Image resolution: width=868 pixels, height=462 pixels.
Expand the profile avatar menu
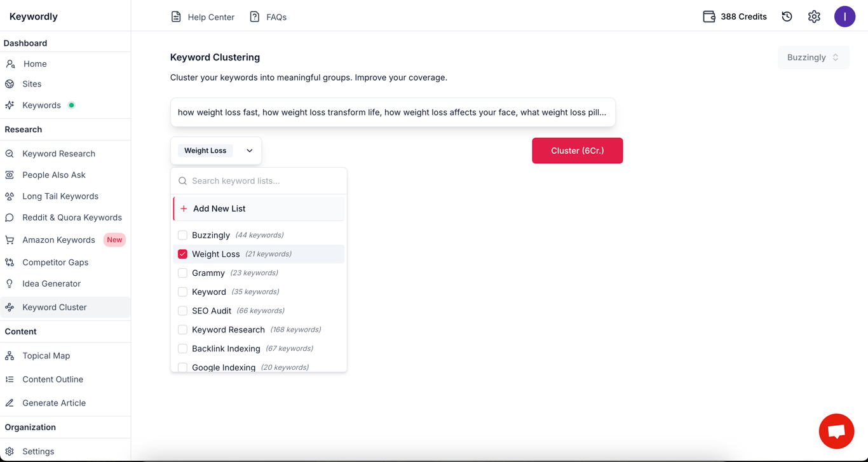(845, 16)
